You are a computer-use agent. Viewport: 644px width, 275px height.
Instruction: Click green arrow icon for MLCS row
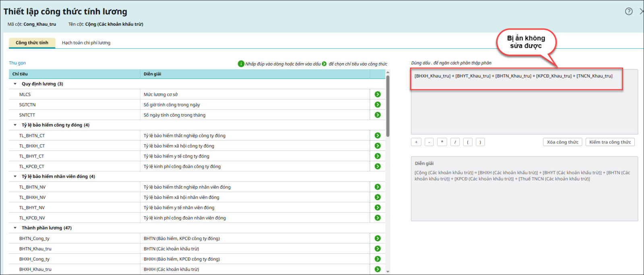[x=378, y=94]
